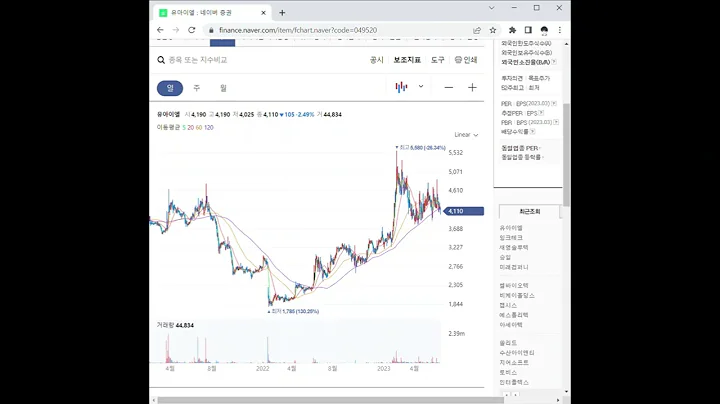Open the Linear scale dropdown
720x404 pixels.
[x=466, y=135]
